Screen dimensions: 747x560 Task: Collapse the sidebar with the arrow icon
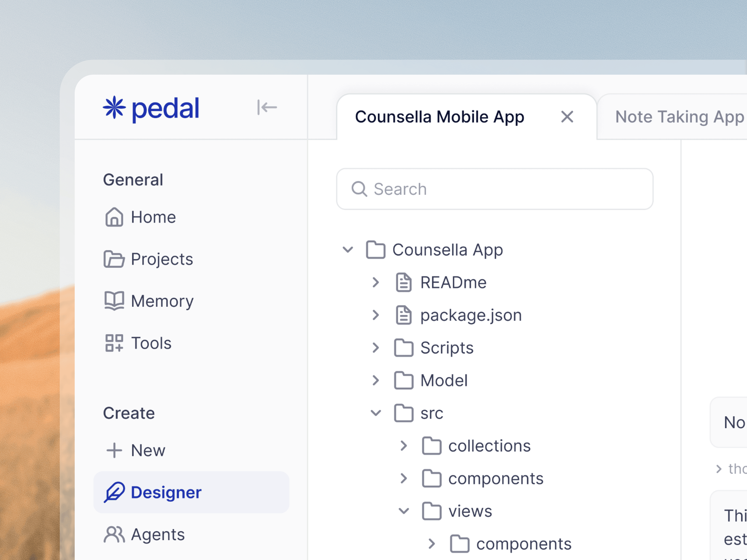pos(267,107)
